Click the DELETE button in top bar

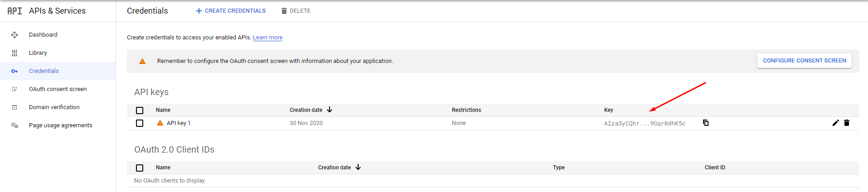pos(296,11)
